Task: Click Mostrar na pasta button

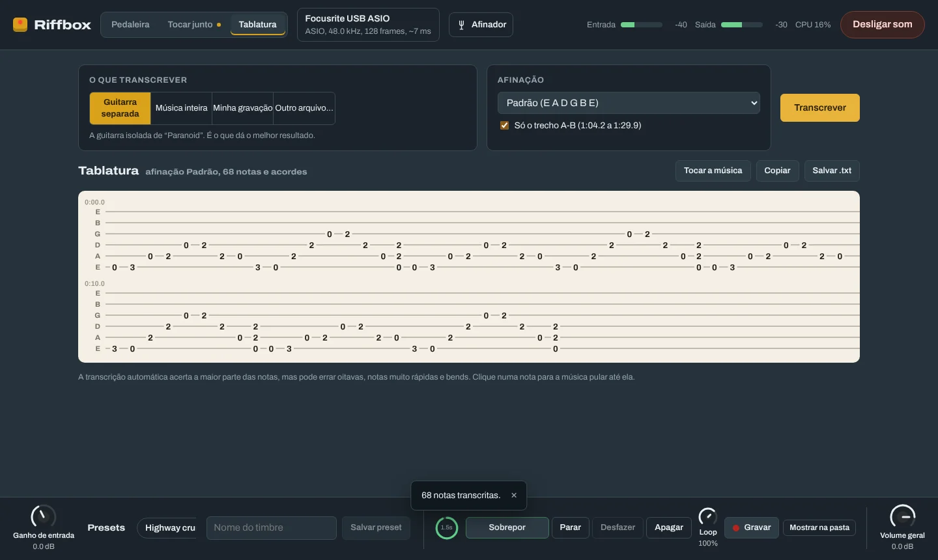Action: pos(819,527)
